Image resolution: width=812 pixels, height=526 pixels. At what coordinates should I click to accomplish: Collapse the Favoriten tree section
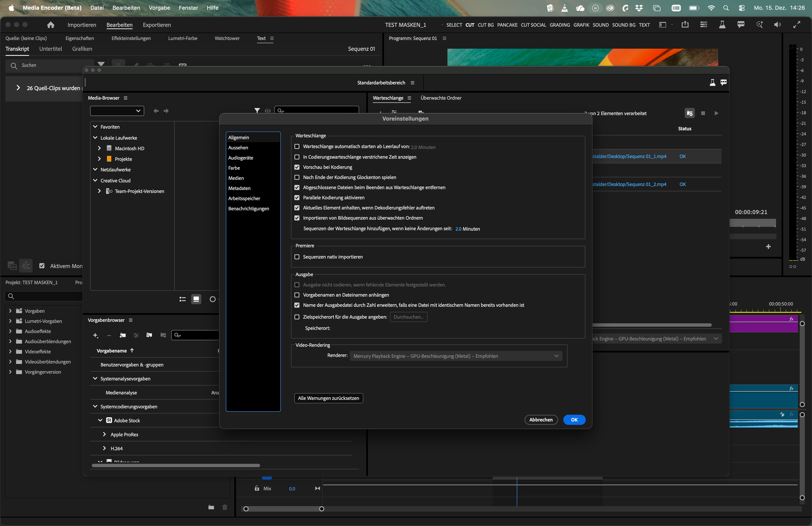(95, 127)
